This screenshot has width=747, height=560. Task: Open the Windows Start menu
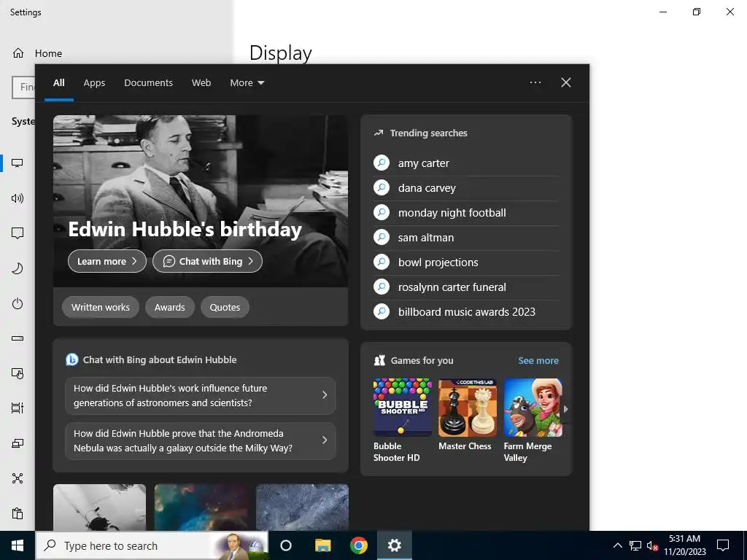pyautogui.click(x=18, y=545)
